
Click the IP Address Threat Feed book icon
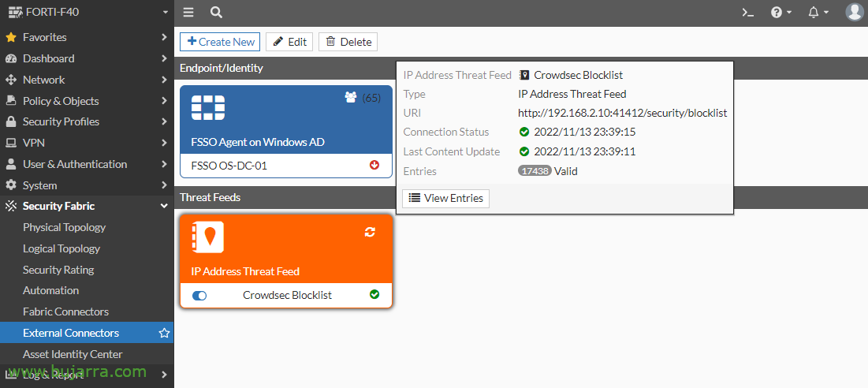(208, 237)
